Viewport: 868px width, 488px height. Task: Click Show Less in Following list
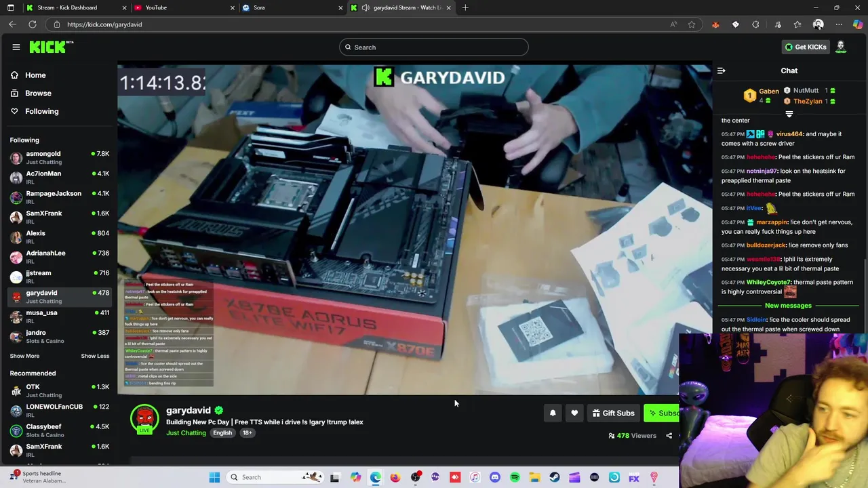[95, 356]
